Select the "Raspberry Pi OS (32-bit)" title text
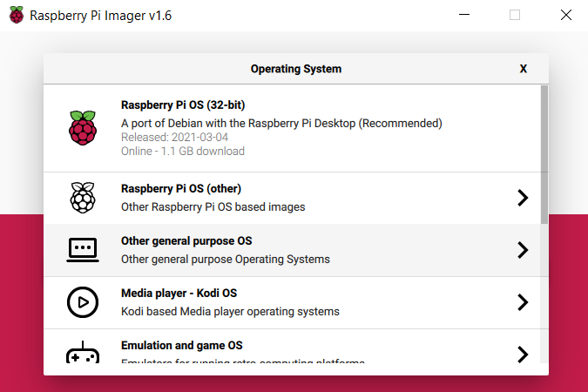 pos(183,106)
